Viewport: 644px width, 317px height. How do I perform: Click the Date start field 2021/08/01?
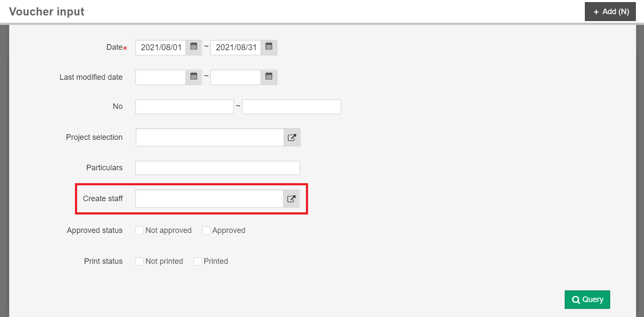coord(161,48)
